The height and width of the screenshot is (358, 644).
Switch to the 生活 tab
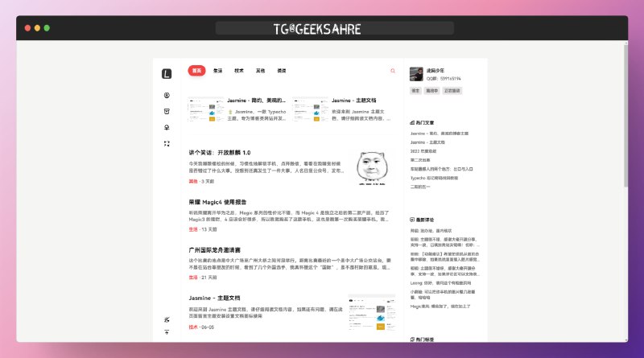pyautogui.click(x=218, y=71)
